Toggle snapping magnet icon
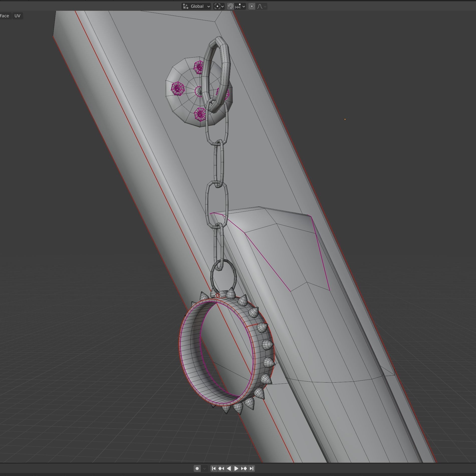 coord(230,6)
